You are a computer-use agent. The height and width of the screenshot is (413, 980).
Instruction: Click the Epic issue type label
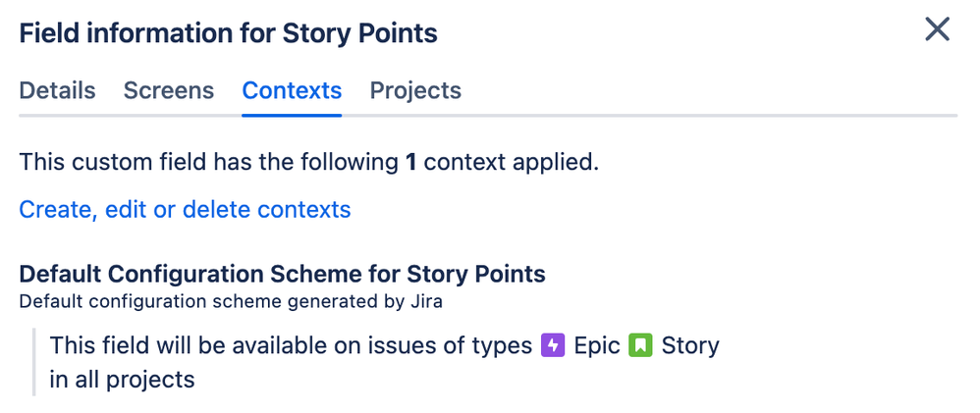[x=595, y=346]
